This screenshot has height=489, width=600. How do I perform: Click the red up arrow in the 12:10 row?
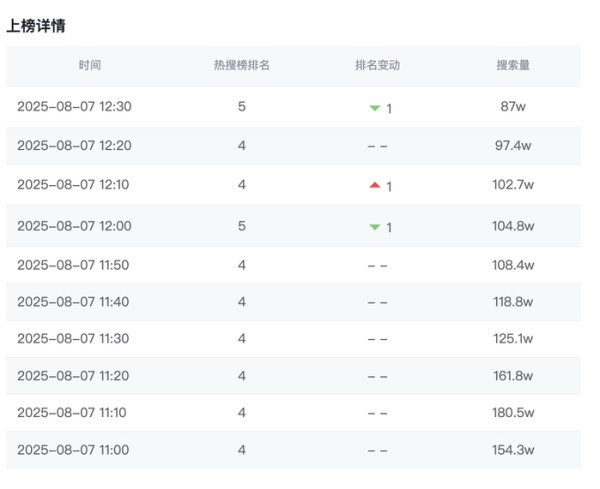tap(375, 185)
